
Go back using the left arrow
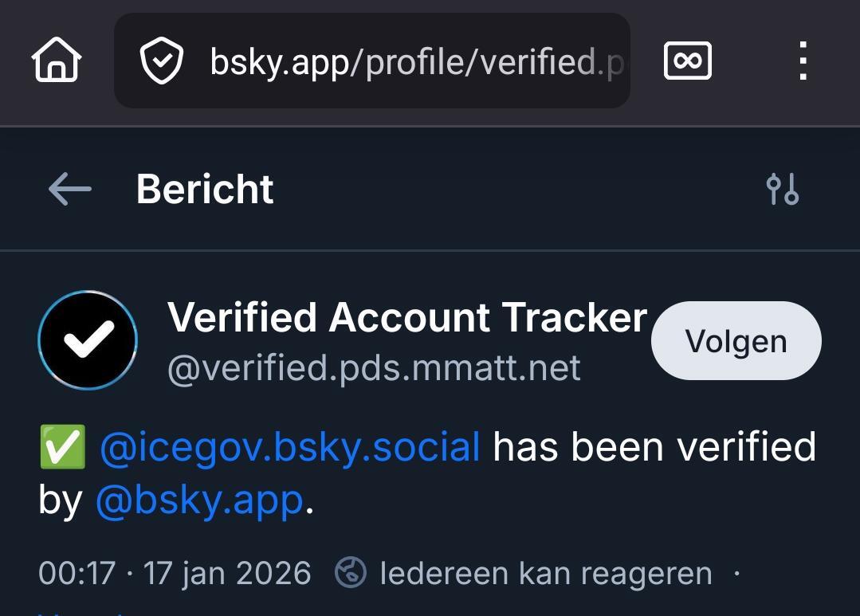coord(70,190)
